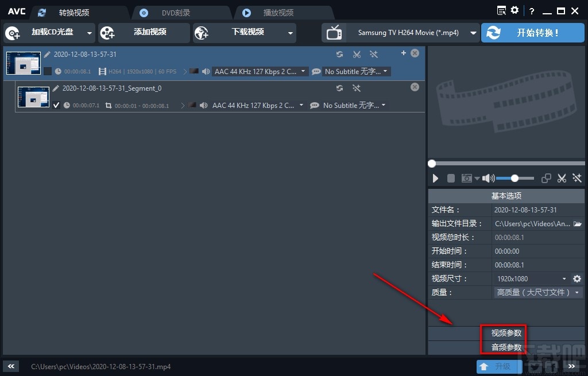Click the effects wand icon on the first row
This screenshot has height=376, width=588.
point(374,54)
